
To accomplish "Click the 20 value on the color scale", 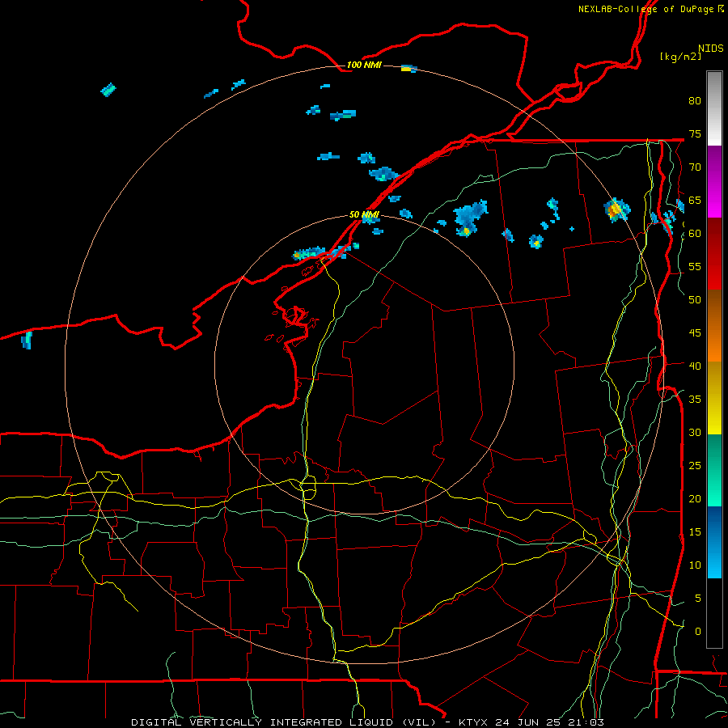I will click(x=695, y=498).
